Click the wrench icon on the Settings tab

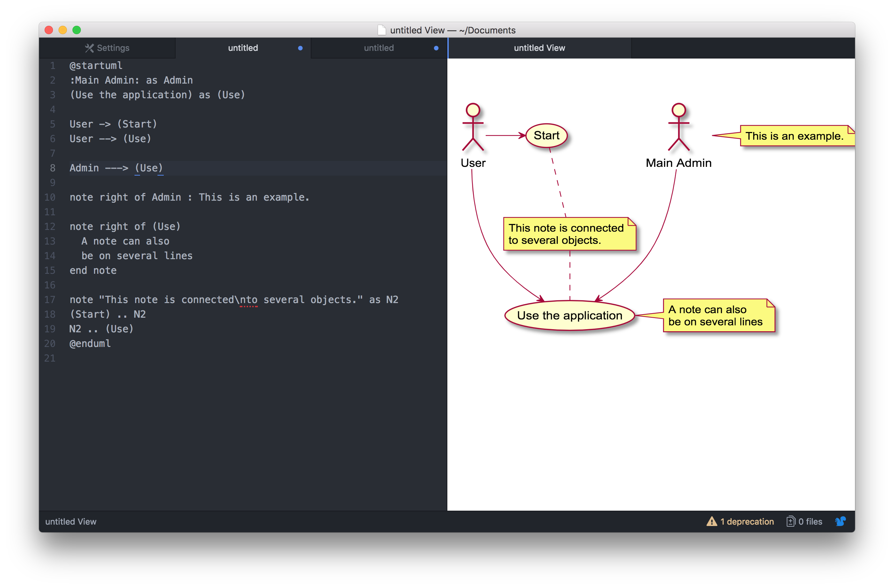click(89, 48)
